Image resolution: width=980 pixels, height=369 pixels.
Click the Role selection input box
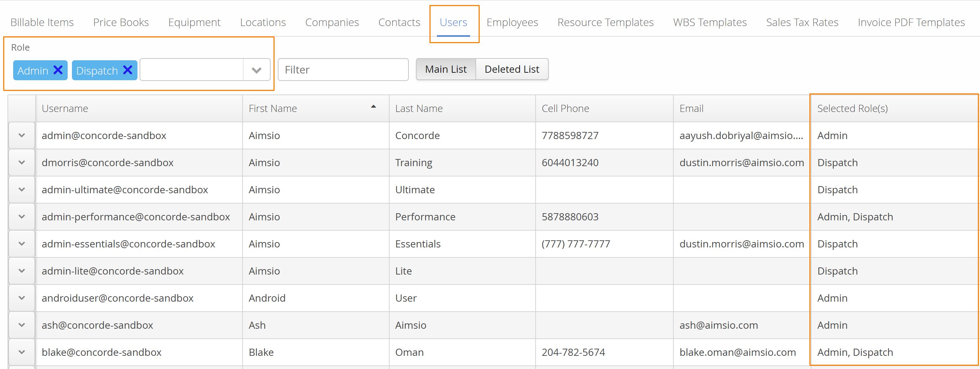[192, 70]
